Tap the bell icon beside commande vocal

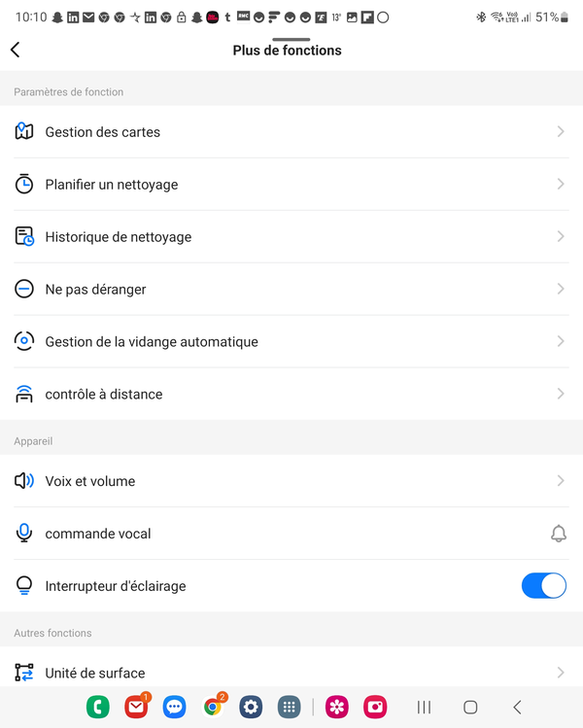point(559,534)
